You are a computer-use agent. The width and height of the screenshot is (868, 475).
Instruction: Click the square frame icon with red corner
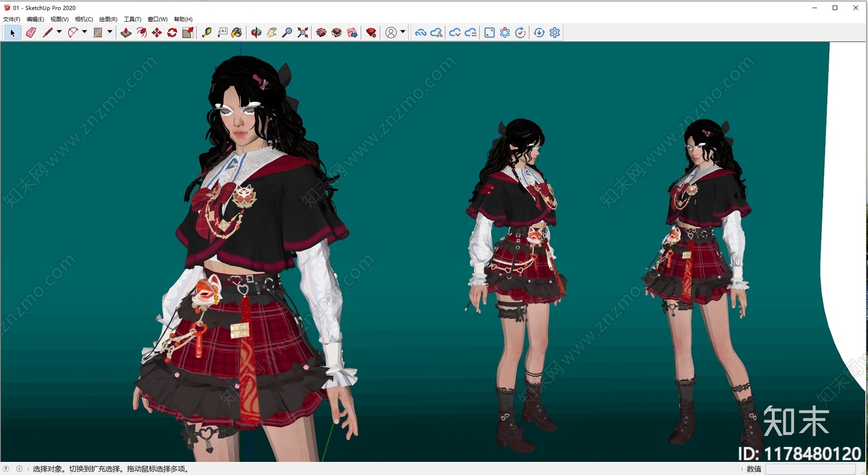point(489,33)
